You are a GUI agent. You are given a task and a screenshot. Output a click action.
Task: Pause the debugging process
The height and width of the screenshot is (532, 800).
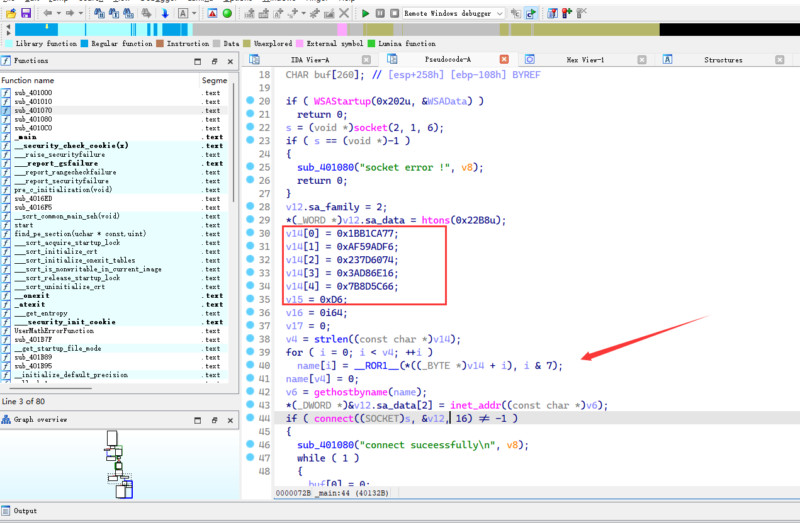(x=380, y=13)
